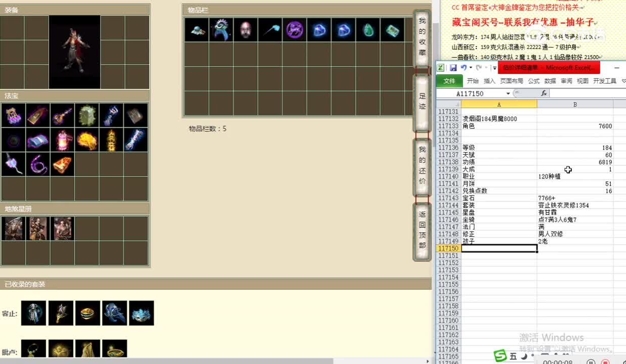Open the first 地煞星册 character card
This screenshot has width=626, height=364.
point(14,229)
